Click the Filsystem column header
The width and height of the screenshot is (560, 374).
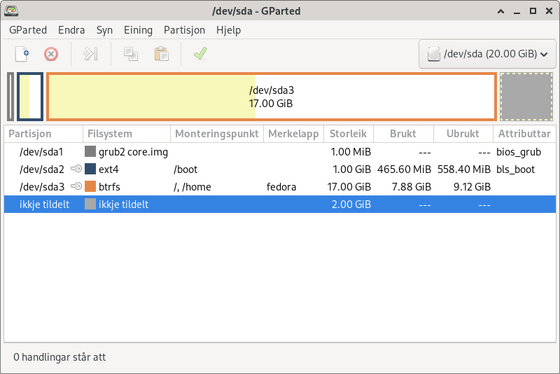pyautogui.click(x=127, y=134)
